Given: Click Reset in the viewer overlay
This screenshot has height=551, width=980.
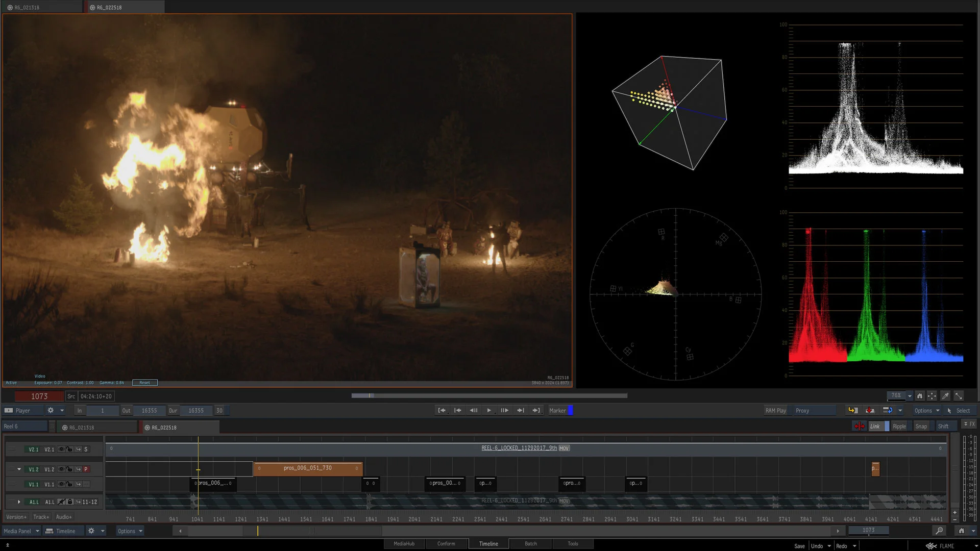Looking at the screenshot, I should pos(145,383).
